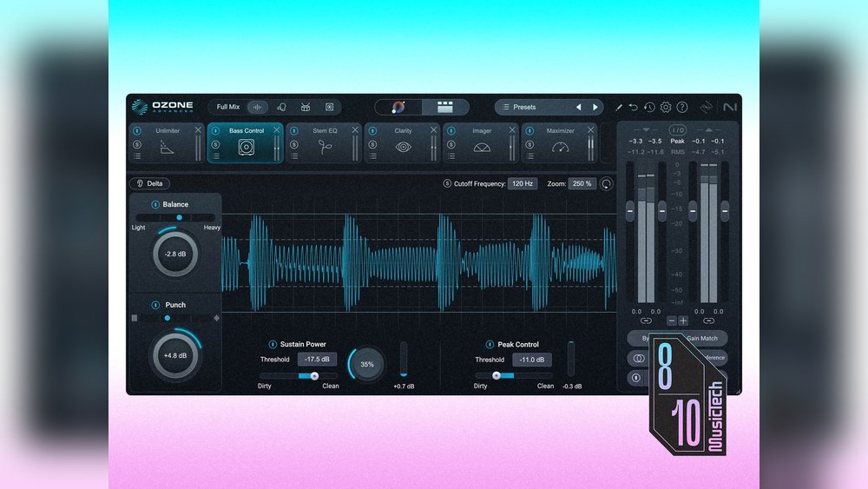
Task: Bypass the Bass Control module
Action: tap(216, 131)
